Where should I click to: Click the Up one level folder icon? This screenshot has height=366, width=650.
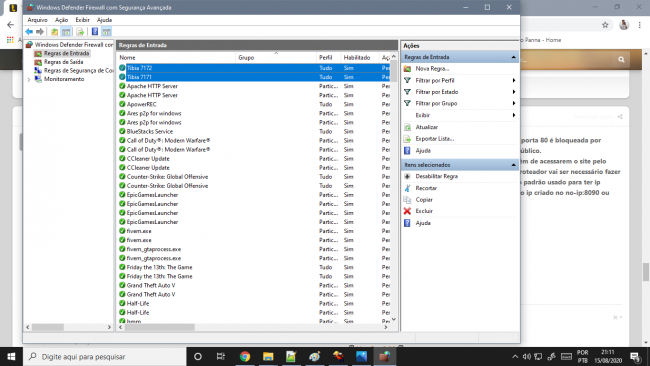[54, 32]
